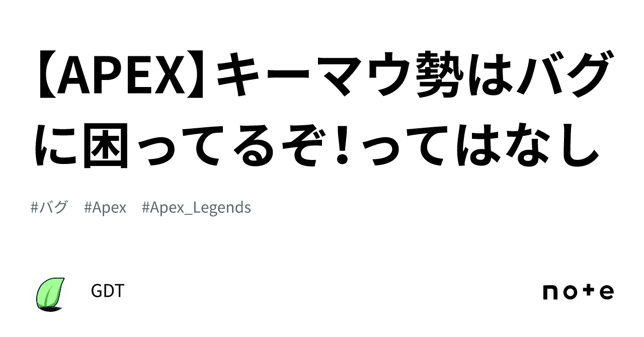Click the opening bracket 【 in title
The image size is (644, 337).
(x=44, y=75)
